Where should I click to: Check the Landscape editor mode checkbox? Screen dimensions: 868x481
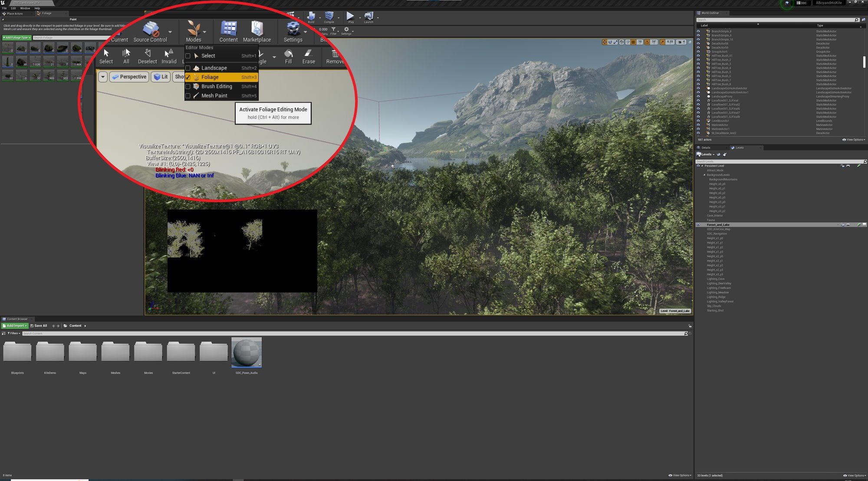coord(188,68)
